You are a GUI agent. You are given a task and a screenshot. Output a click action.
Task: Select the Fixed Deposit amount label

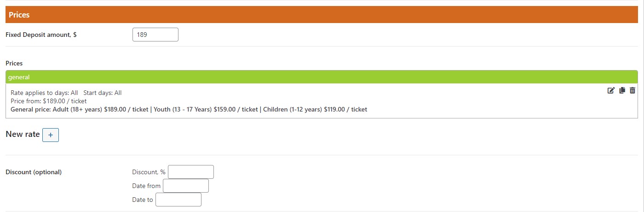point(41,35)
